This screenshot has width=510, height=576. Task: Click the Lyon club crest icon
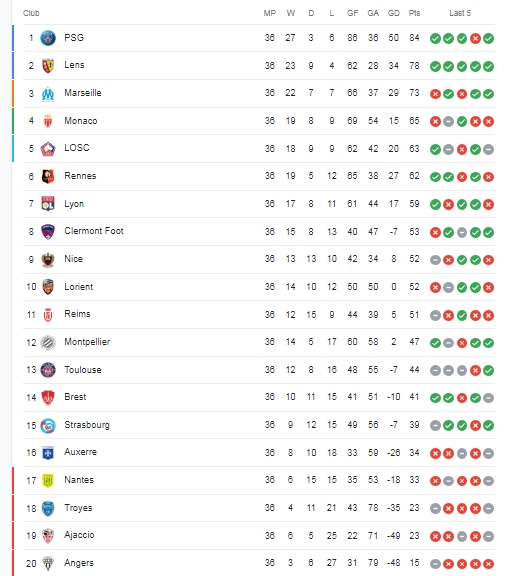coord(48,204)
